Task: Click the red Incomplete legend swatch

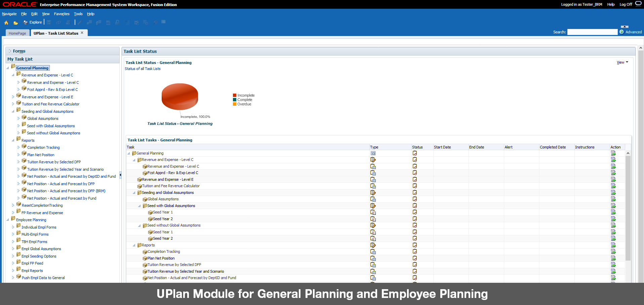Action: pos(235,95)
